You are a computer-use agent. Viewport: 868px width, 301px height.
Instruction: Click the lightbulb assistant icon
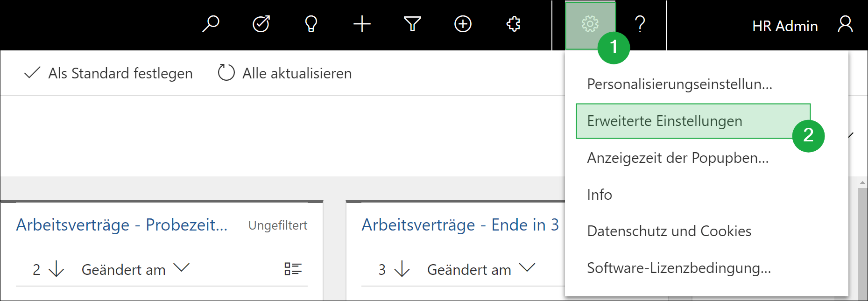click(x=311, y=24)
